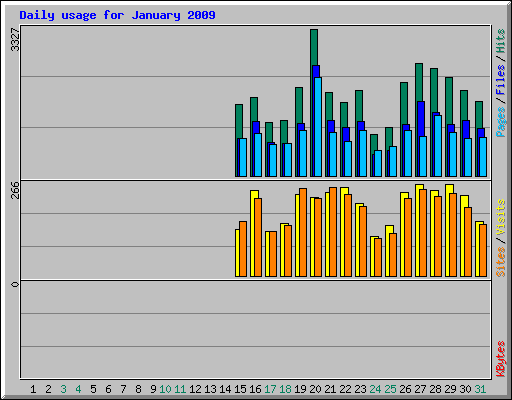
Task: Select day 20 on the date axis
Action: pyautogui.click(x=315, y=389)
